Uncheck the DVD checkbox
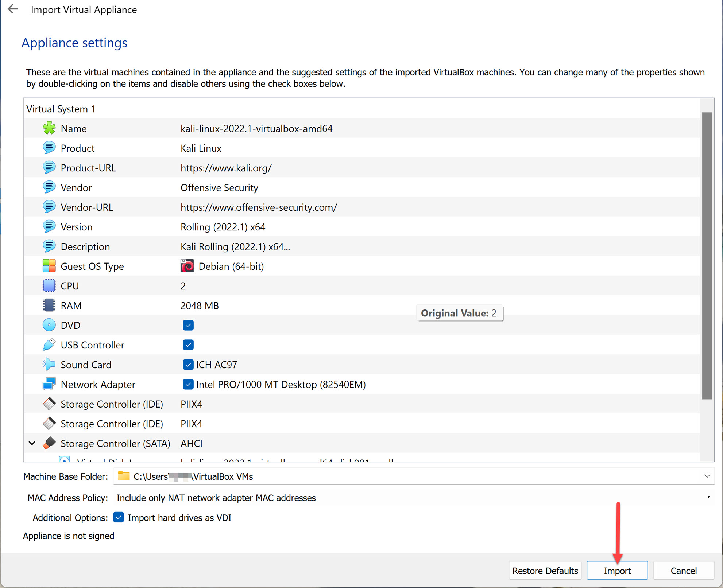 coord(188,325)
